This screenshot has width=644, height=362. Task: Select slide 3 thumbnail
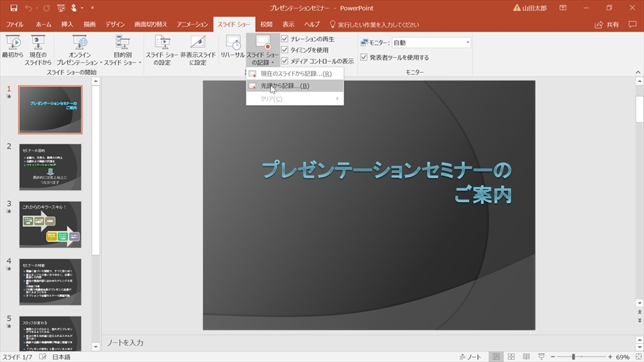(x=50, y=224)
